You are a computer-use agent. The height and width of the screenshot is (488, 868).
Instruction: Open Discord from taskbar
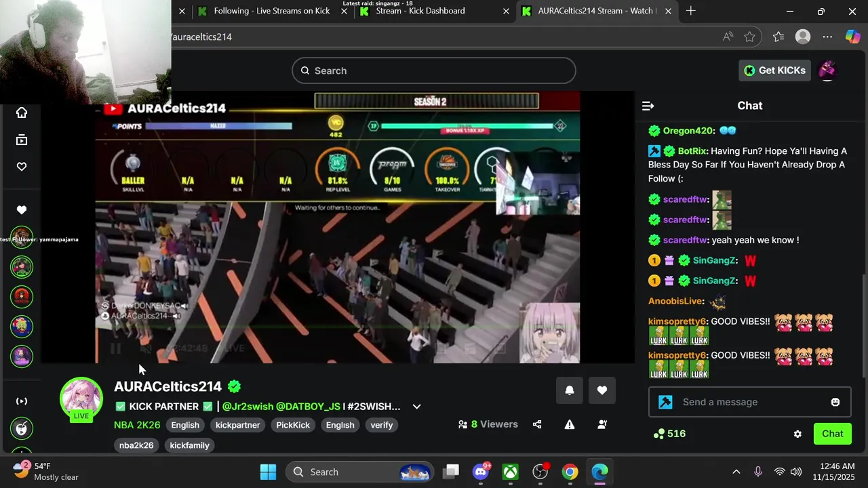tap(481, 472)
